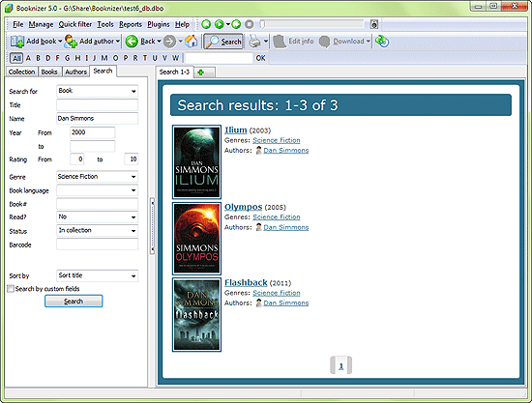Open the File menu
Viewport: 532px width, 403px height.
[x=18, y=24]
